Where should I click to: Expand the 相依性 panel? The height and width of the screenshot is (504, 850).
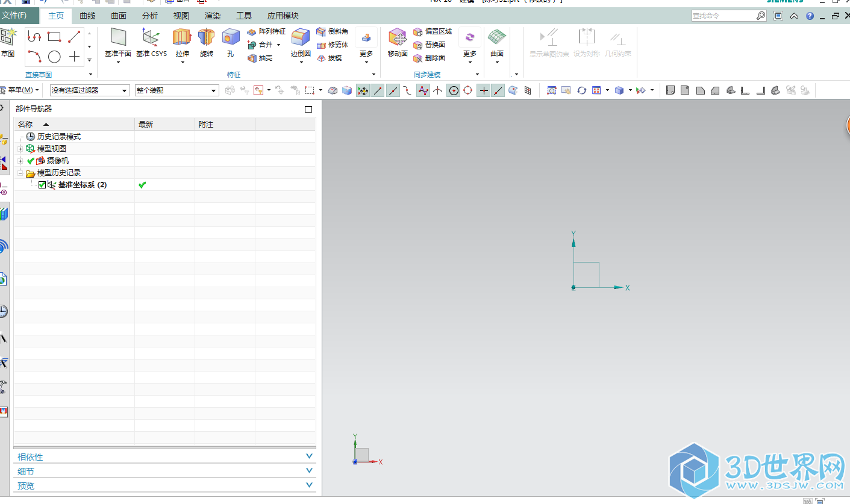point(164,457)
